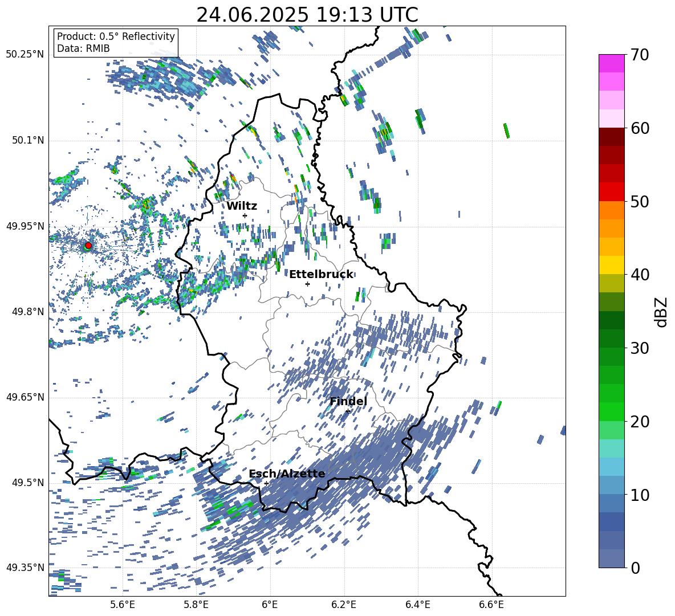Click the 6.4°E longitude label
675x616 pixels.
[x=417, y=605]
